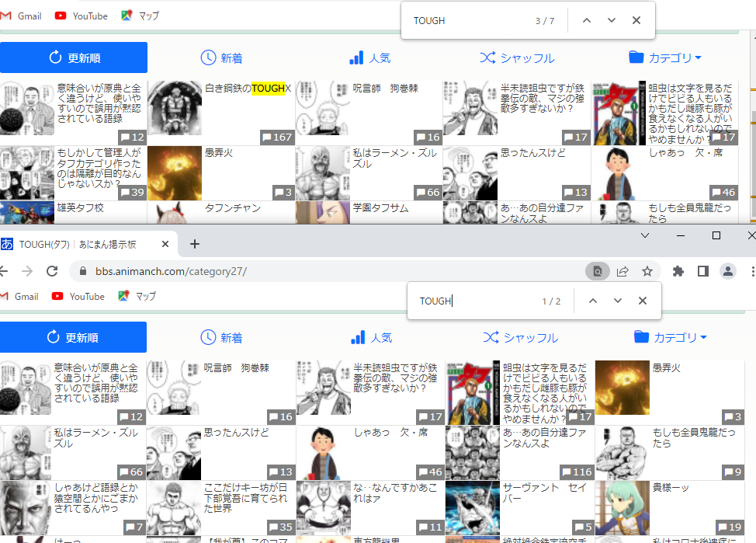The width and height of the screenshot is (756, 543).
Task: Close the find bar showing 3 / 7
Action: tap(636, 20)
